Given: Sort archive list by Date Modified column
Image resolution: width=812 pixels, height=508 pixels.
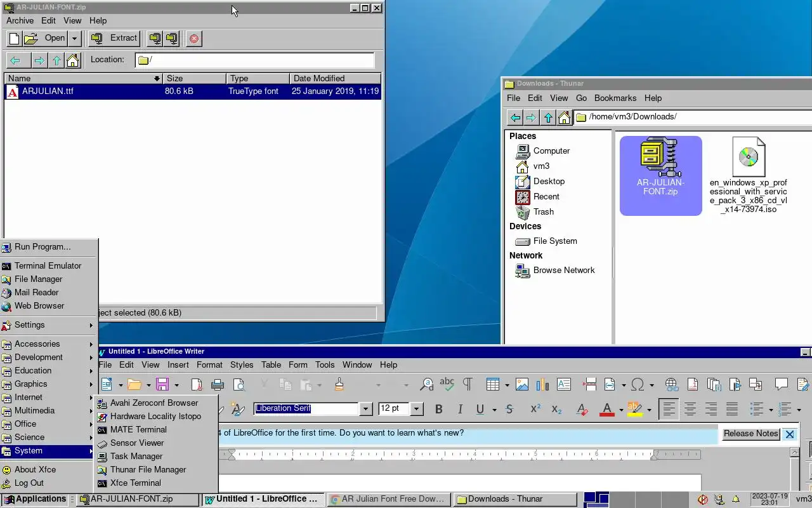Looking at the screenshot, I should click(x=335, y=79).
